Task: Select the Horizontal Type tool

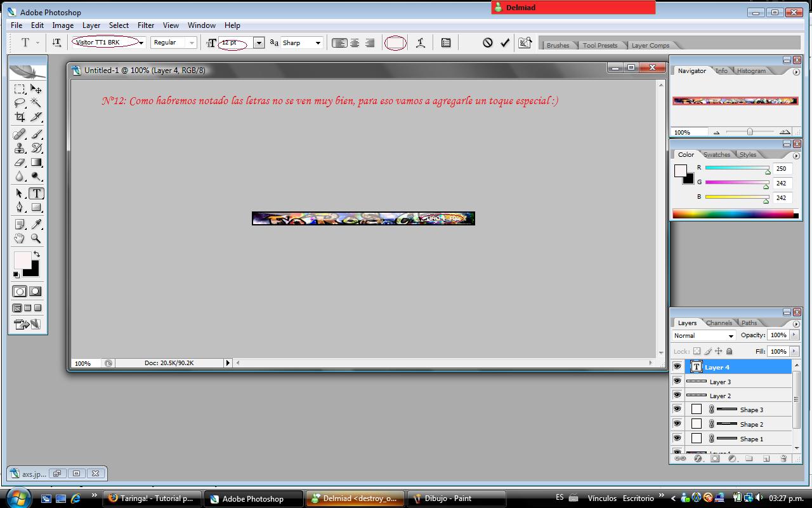Action: 36,194
